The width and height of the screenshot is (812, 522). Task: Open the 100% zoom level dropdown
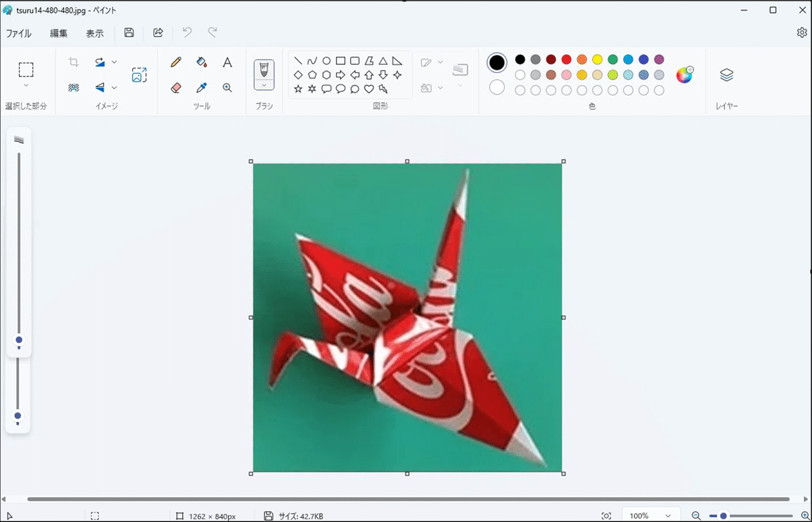tap(650, 516)
